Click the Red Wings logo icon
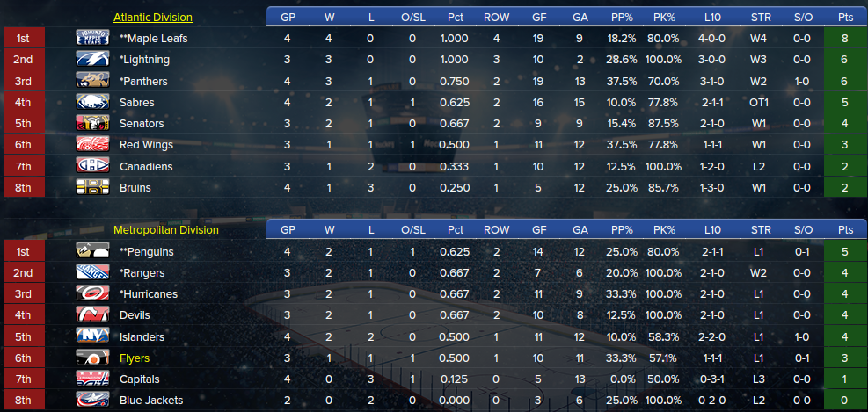The image size is (868, 412). tap(91, 145)
